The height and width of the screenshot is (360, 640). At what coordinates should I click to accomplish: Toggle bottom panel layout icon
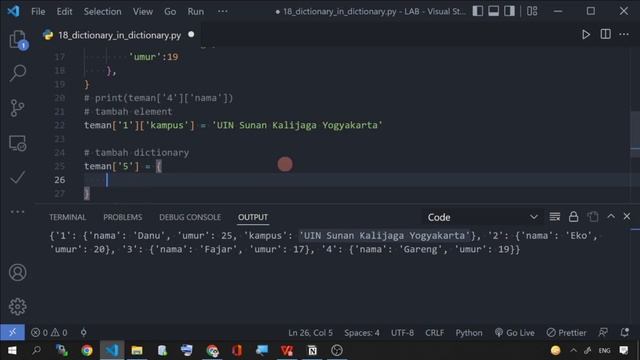(493, 11)
